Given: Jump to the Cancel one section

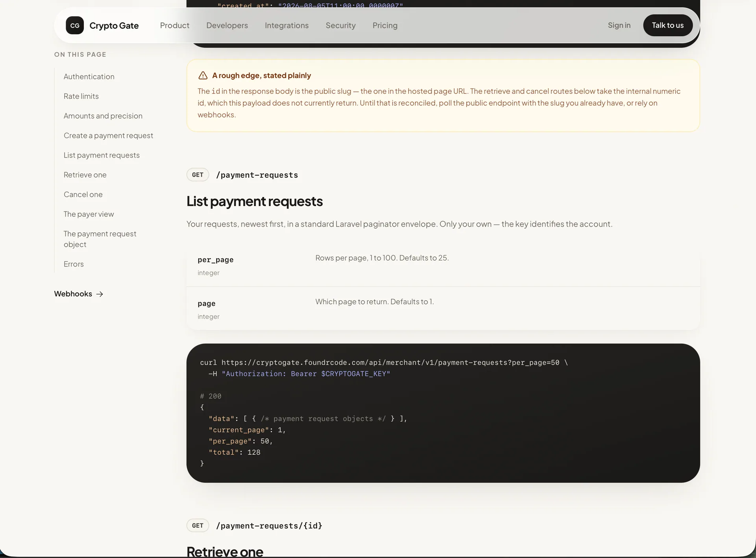Looking at the screenshot, I should click(x=83, y=194).
